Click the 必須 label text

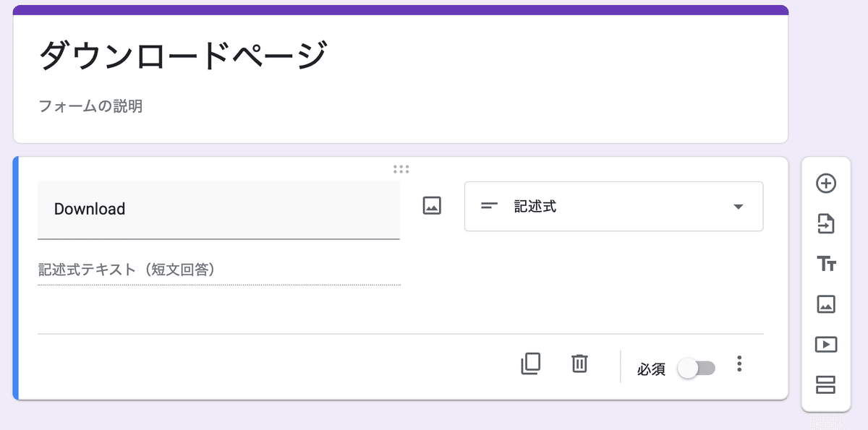(x=651, y=369)
